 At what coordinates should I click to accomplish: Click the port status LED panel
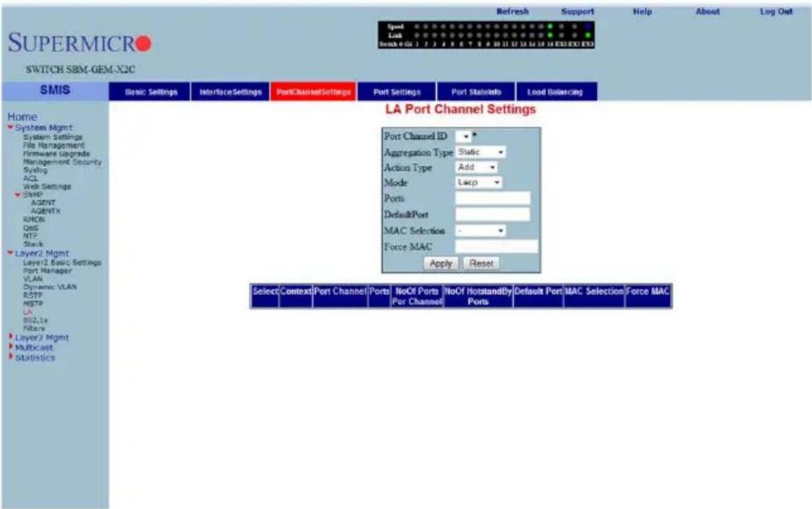[486, 35]
